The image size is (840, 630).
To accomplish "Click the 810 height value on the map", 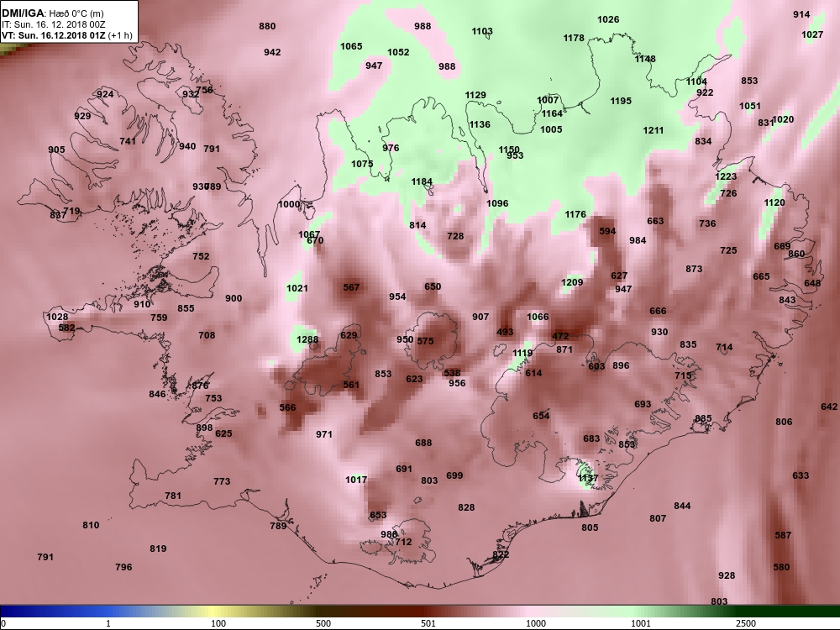I will point(91,525).
